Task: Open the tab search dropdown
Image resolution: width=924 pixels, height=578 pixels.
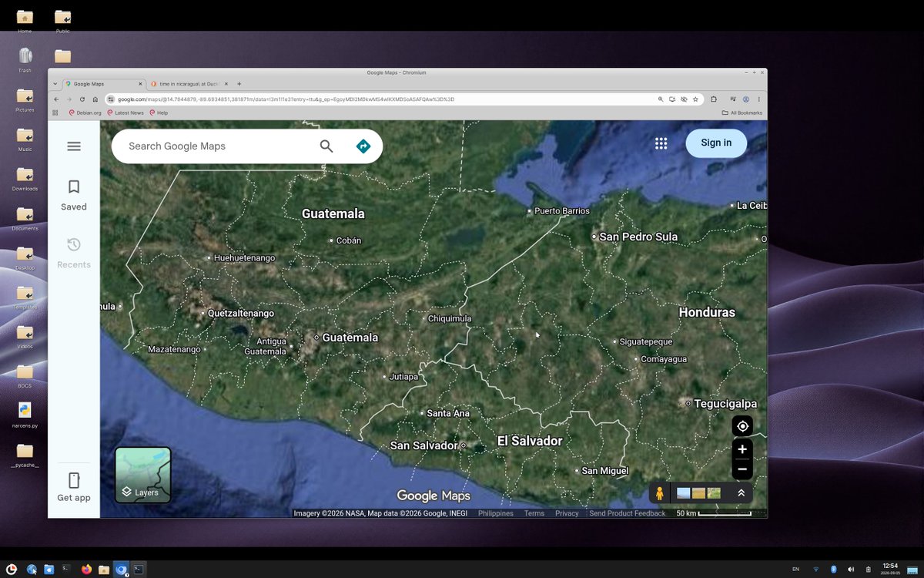Action: click(55, 83)
